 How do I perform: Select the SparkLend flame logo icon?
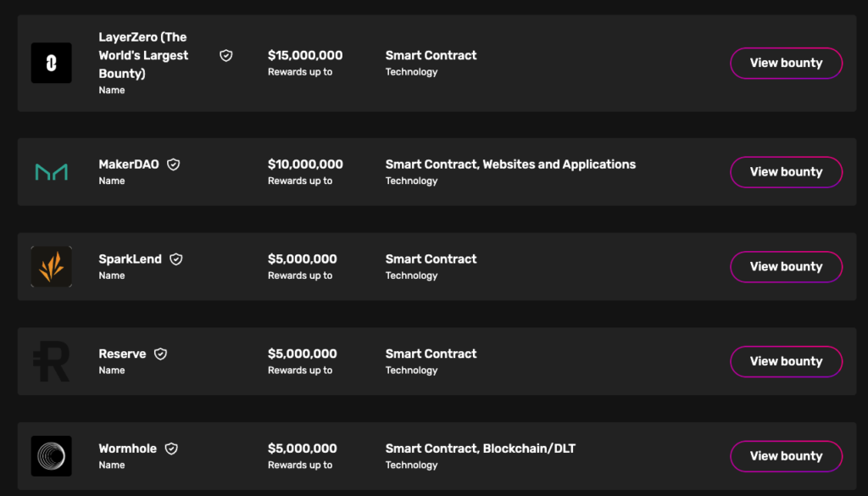51,266
